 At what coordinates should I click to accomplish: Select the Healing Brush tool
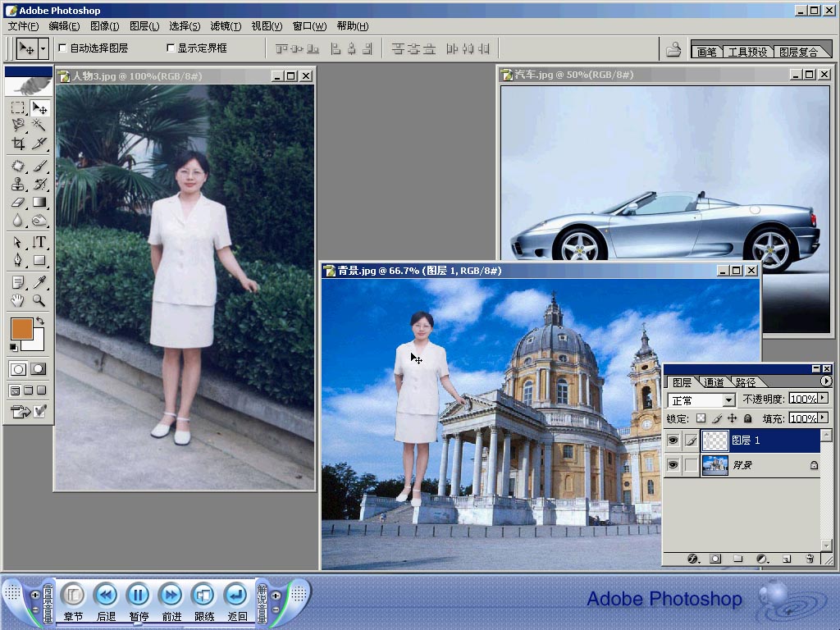point(18,166)
